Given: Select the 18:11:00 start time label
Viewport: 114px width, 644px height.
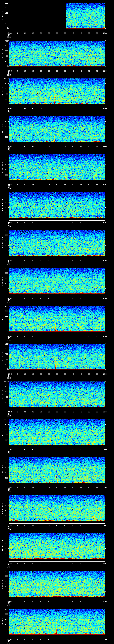Looking at the screenshot, I should 9,109.
